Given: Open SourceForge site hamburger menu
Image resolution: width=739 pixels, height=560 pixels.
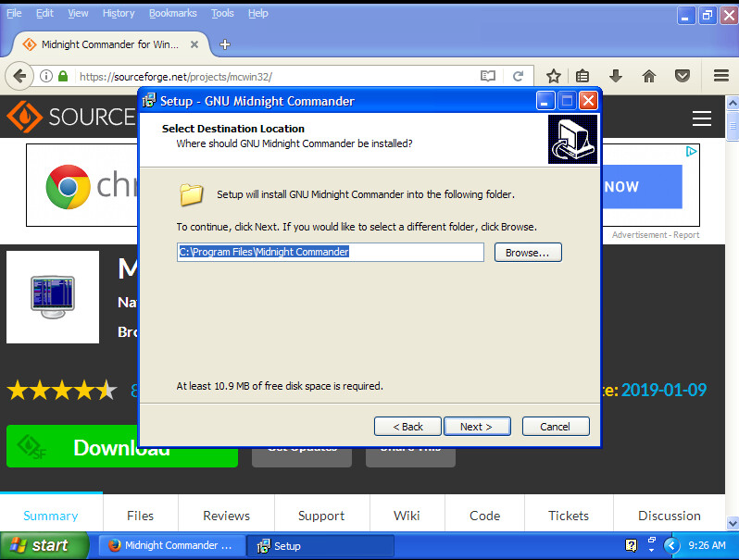Looking at the screenshot, I should pos(701,118).
